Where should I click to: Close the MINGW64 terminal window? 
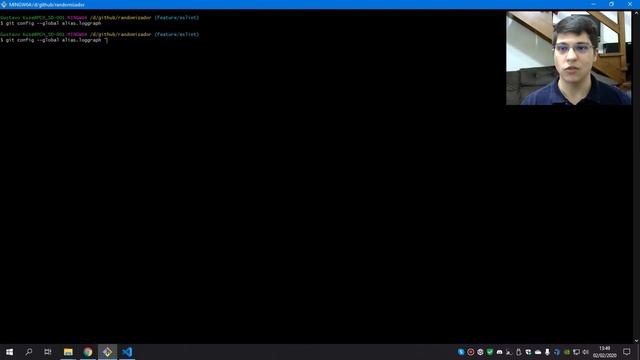click(x=630, y=4)
